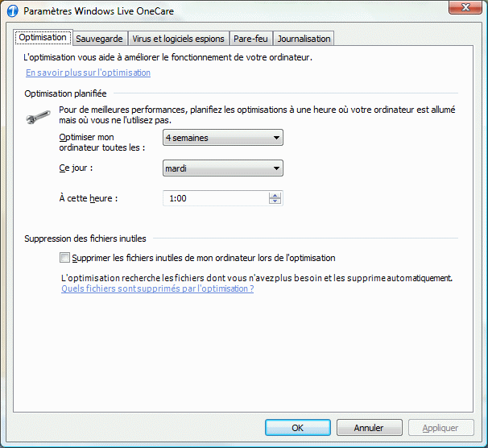Select the Pare-feu tab
This screenshot has width=488, height=448.
250,39
